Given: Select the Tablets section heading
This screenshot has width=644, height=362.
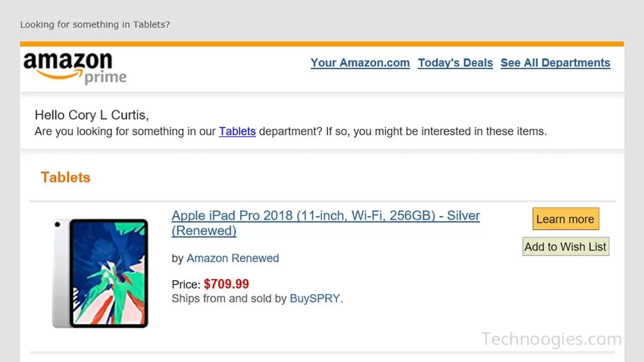Looking at the screenshot, I should pyautogui.click(x=65, y=177).
